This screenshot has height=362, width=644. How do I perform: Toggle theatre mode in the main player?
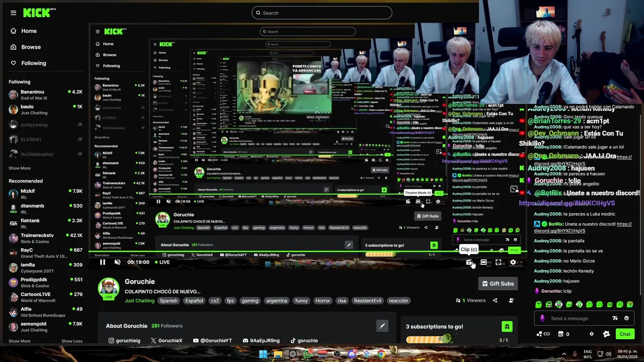click(484, 262)
